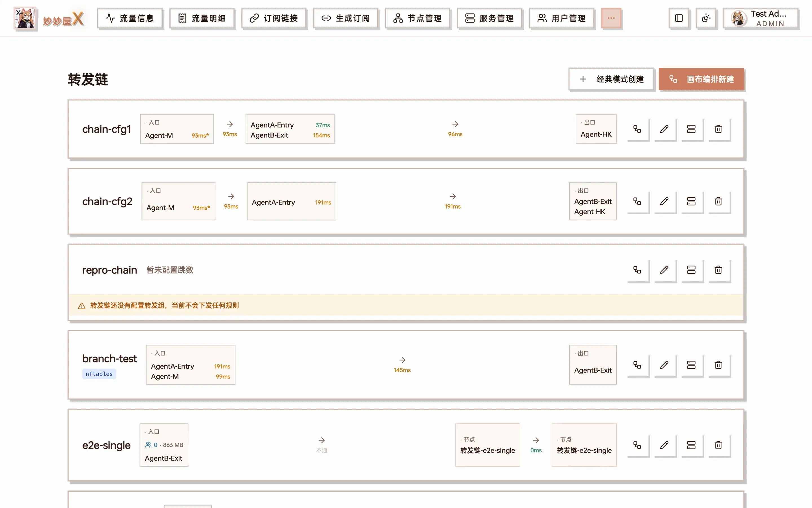Image resolution: width=812 pixels, height=508 pixels.
Task: Delete e2e-single with trash icon
Action: click(x=718, y=446)
